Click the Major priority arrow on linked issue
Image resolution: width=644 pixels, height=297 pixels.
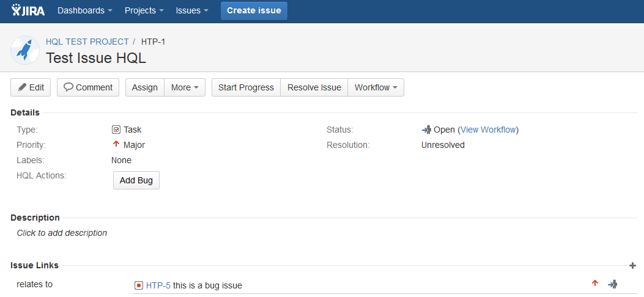[594, 284]
